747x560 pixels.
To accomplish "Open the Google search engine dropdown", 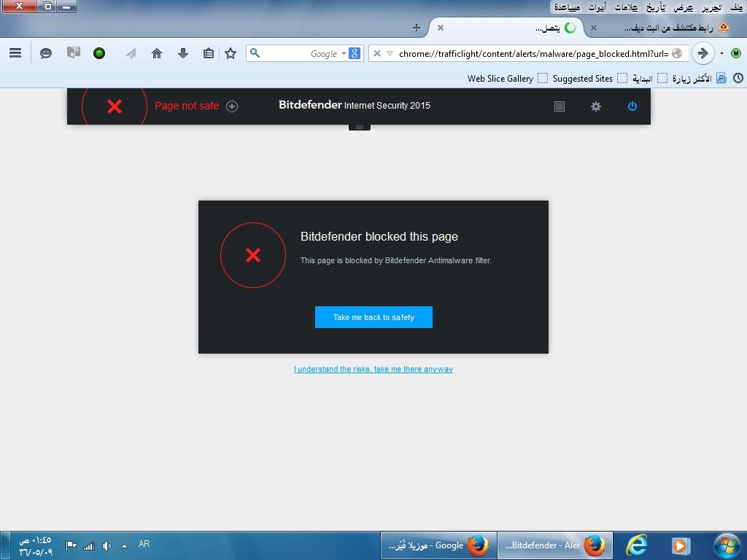I will coord(344,53).
